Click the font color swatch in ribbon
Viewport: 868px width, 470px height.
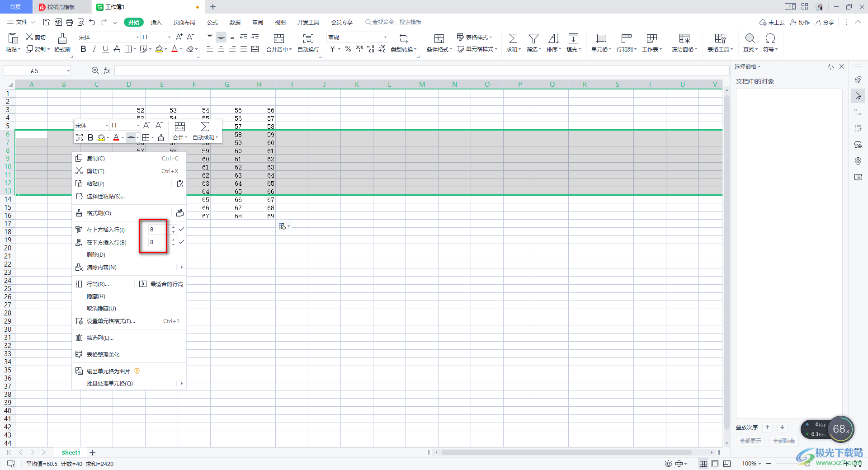click(175, 49)
